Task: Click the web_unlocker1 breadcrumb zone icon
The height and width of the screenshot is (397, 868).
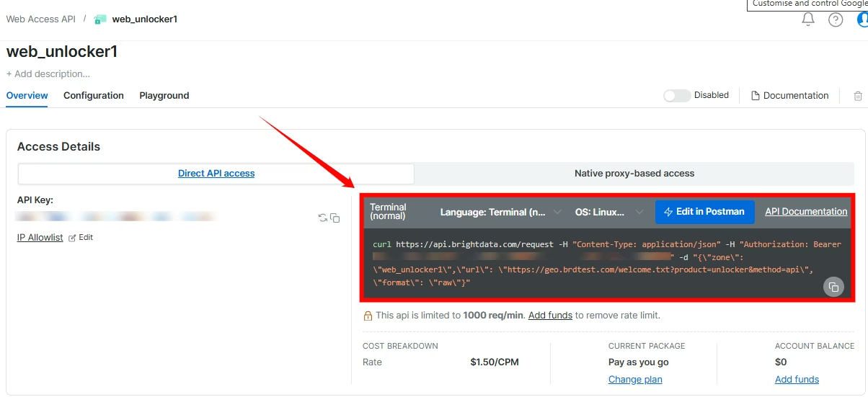Action: point(100,19)
